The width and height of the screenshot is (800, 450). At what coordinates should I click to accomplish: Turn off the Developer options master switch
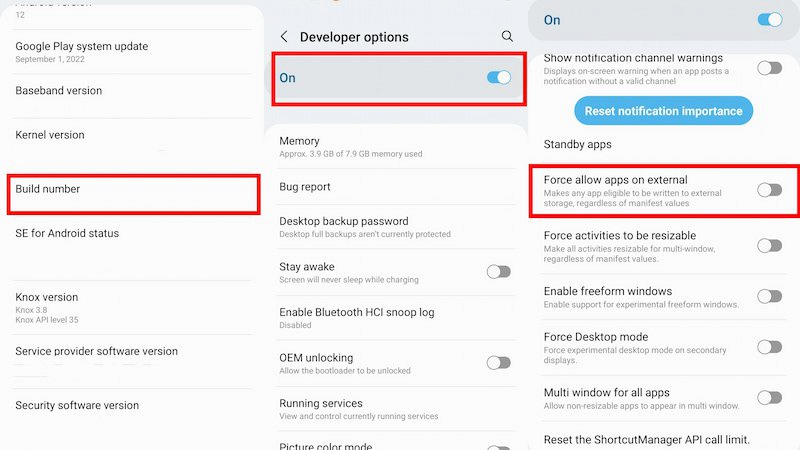(x=498, y=78)
